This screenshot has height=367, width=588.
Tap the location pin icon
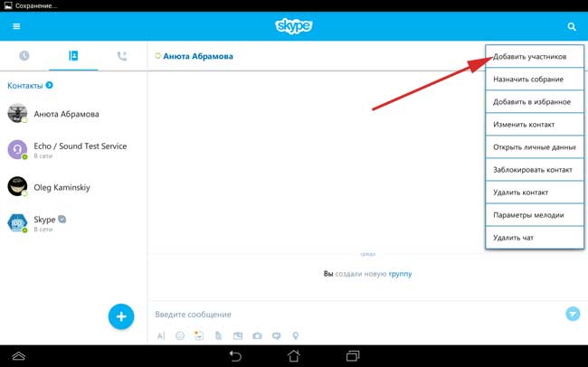click(x=296, y=335)
